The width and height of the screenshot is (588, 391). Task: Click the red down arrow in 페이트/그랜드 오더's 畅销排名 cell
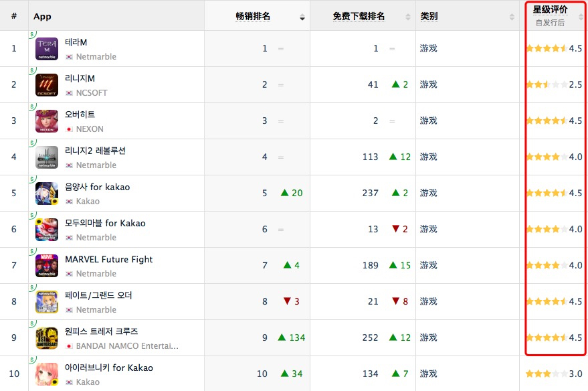tap(287, 301)
